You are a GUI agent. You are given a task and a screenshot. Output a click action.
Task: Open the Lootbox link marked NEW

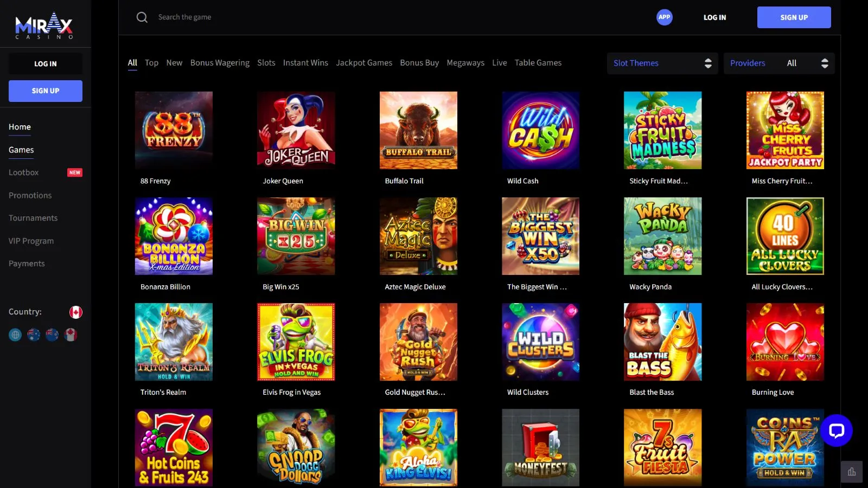[24, 172]
